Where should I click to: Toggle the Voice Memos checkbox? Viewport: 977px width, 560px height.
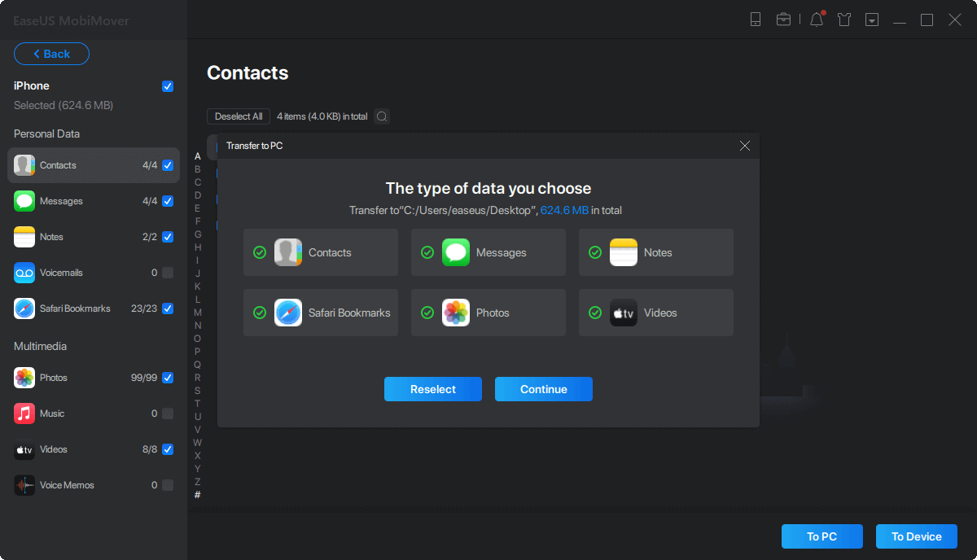point(168,485)
